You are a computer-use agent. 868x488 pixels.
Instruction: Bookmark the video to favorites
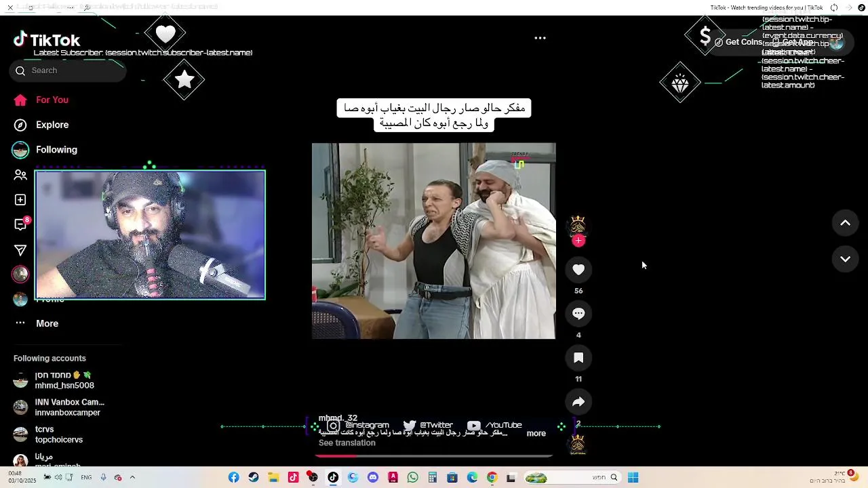(x=578, y=358)
